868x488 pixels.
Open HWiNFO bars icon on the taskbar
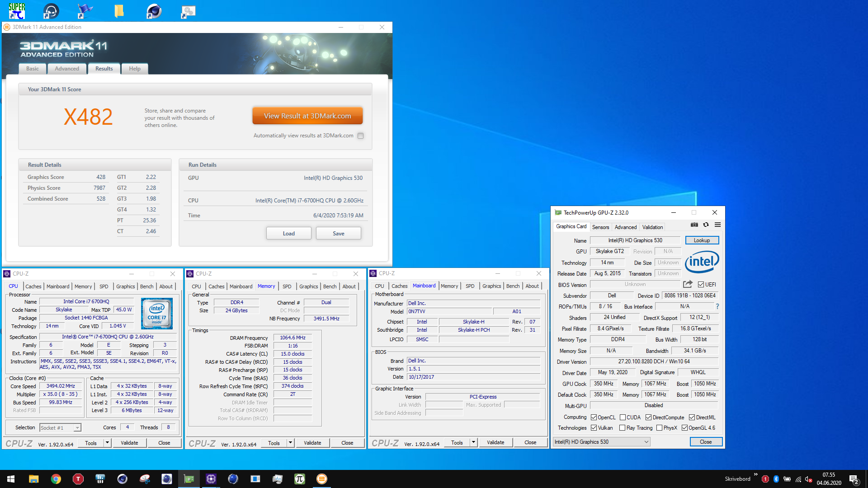[x=100, y=479]
